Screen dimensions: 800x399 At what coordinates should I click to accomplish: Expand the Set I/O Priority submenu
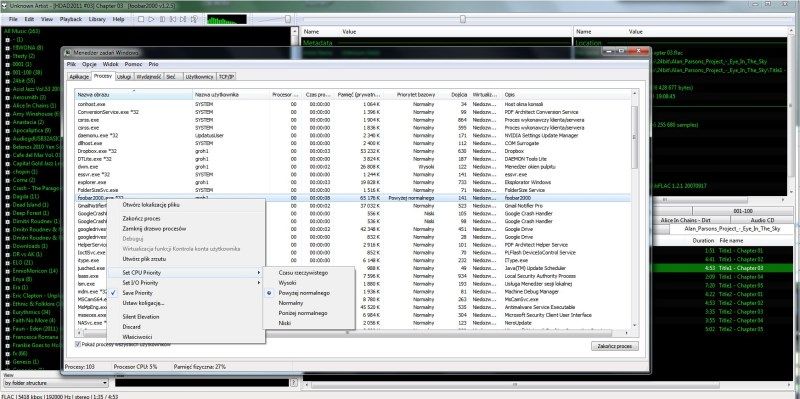186,283
